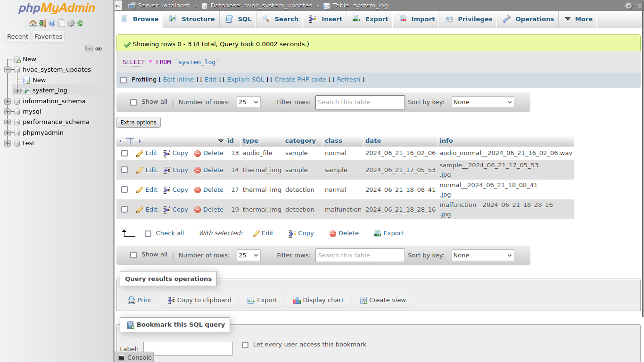This screenshot has height=362, width=644.
Task: Open the Import tab
Action: [417, 19]
